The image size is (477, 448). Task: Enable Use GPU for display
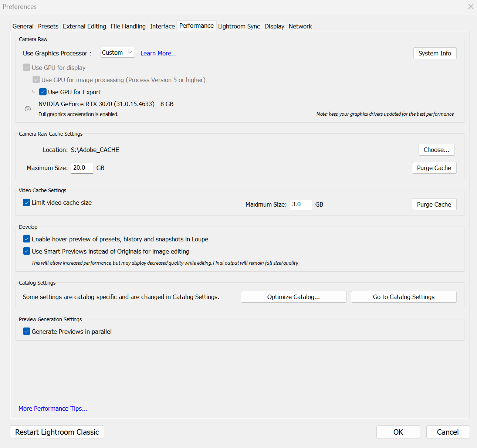pyautogui.click(x=26, y=67)
